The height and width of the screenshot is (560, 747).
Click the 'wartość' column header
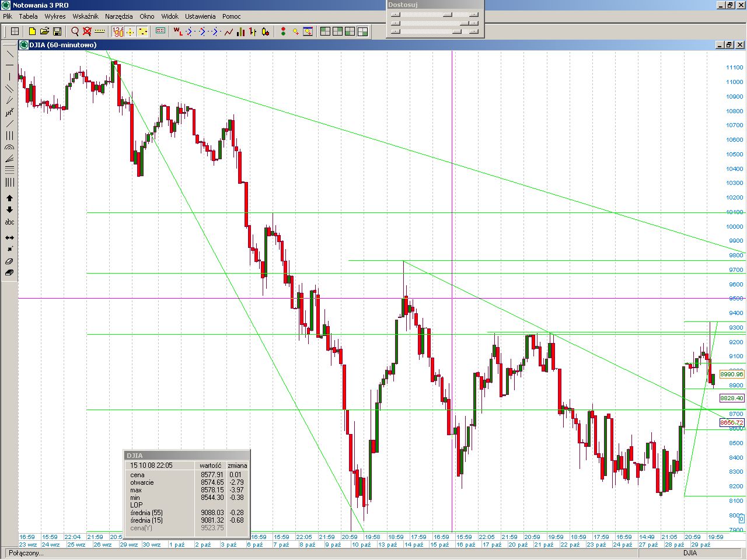coord(210,466)
